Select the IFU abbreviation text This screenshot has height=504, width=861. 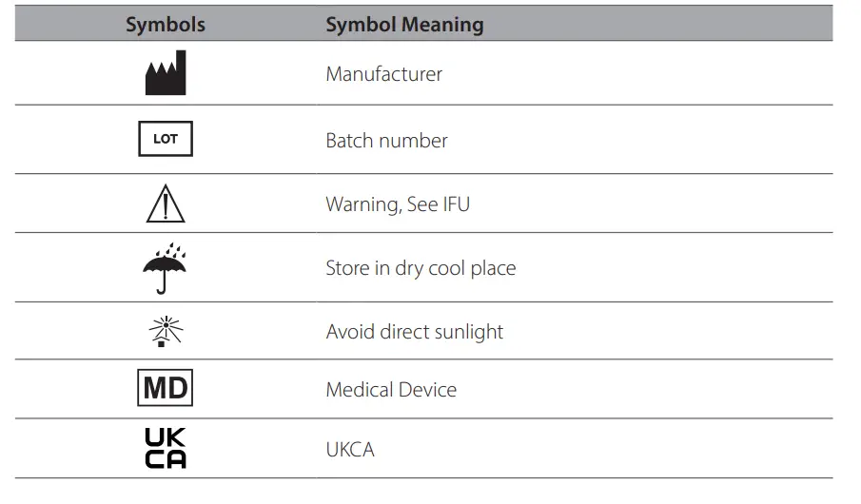[456, 204]
